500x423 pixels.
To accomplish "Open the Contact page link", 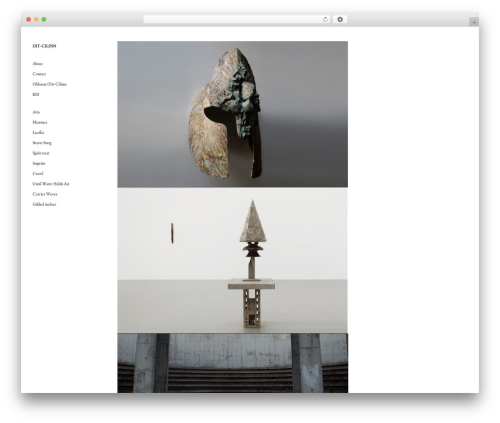I will [x=39, y=74].
